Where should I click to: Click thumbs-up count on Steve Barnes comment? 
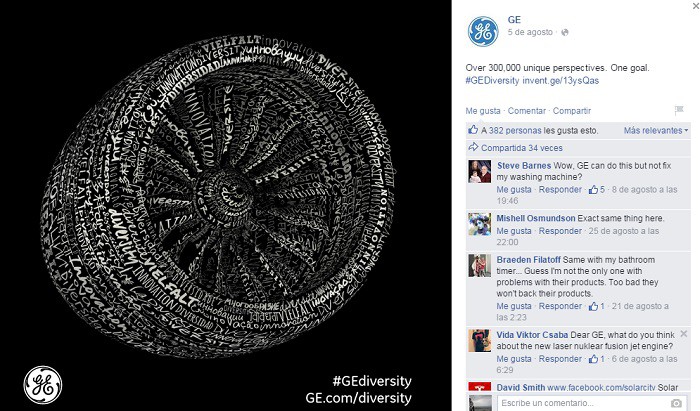pos(597,190)
